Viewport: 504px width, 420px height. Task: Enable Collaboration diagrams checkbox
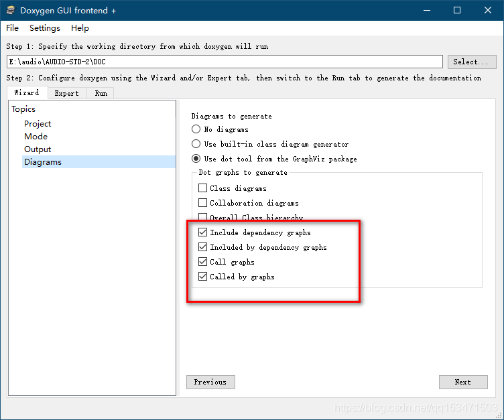coord(202,203)
